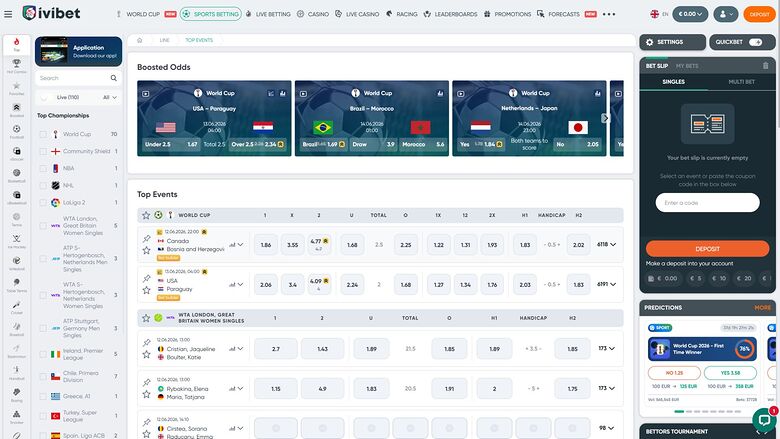
Task: Open the Top flame sidebar icon
Action: click(x=16, y=44)
